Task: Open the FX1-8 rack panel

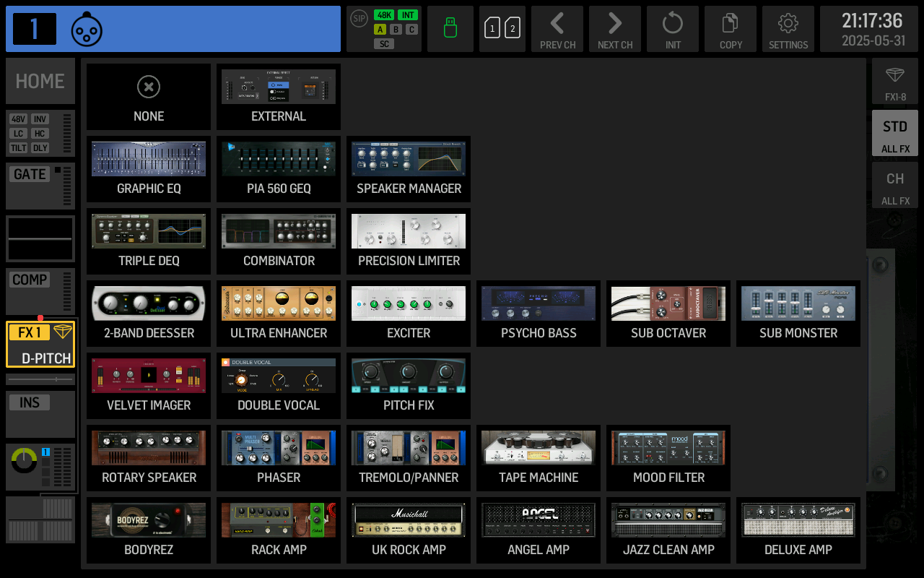Action: click(894, 81)
